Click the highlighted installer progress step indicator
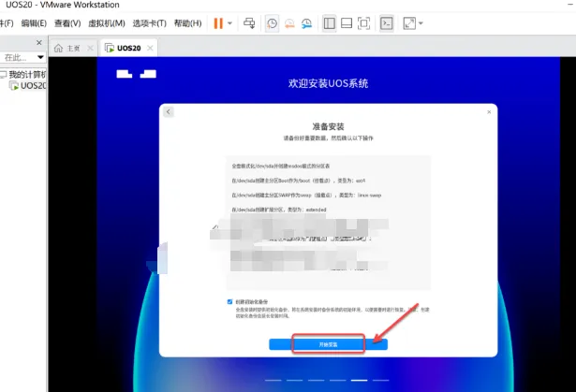This screenshot has width=576, height=392. (359, 380)
